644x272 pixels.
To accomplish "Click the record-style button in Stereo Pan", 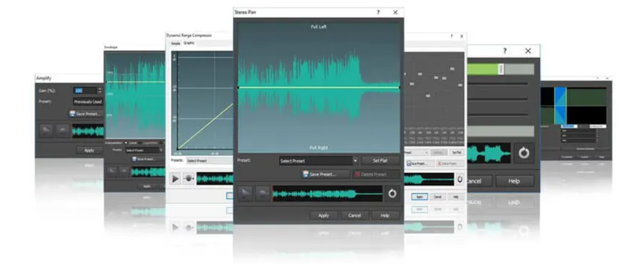I will 263,193.
